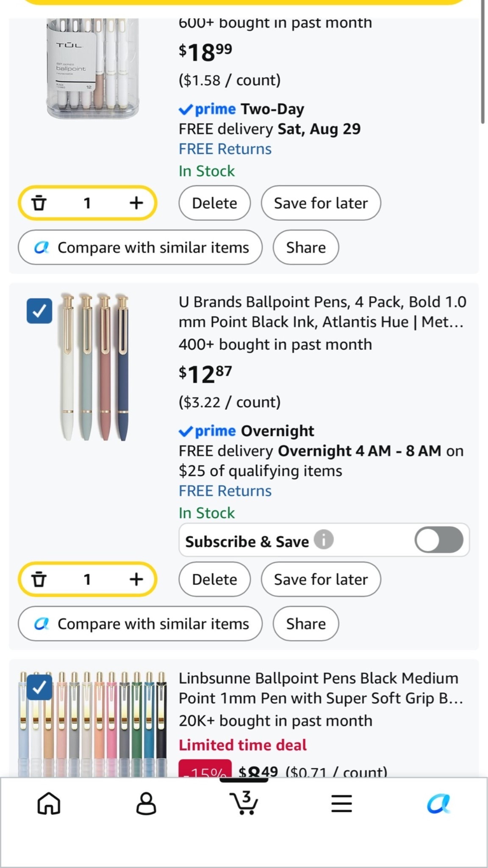Tap the Subscribe & Save info icon
Viewport: 488px width, 868px height.
[324, 540]
